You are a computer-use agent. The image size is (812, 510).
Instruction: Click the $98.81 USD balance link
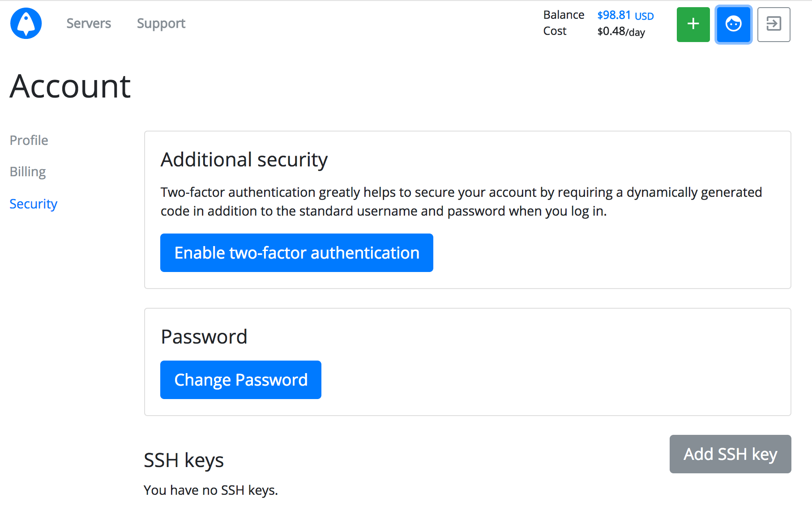[625, 15]
